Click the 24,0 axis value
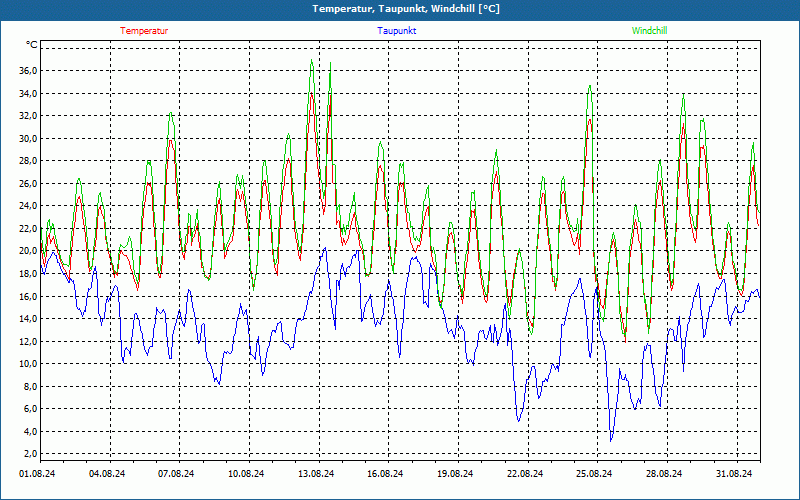This screenshot has width=800, height=500. tap(28, 206)
